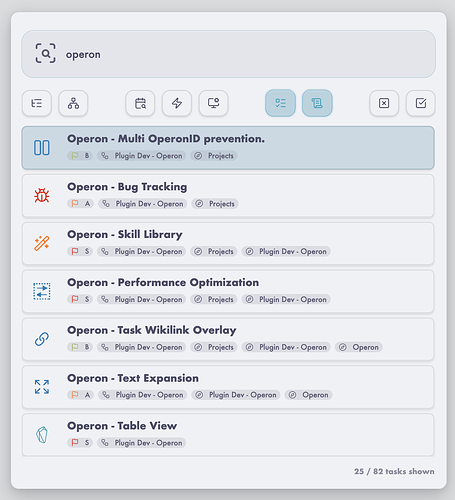This screenshot has height=500, width=455.
Task: Click "25 / 82 tasks shown" status text
Action: coord(394,471)
